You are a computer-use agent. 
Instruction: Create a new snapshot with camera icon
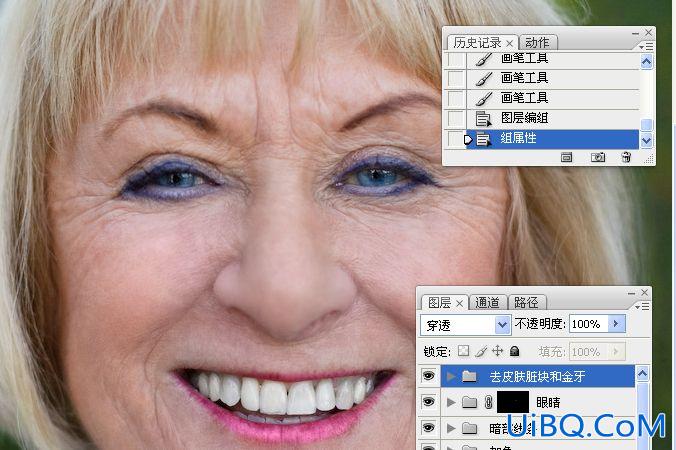coord(598,157)
